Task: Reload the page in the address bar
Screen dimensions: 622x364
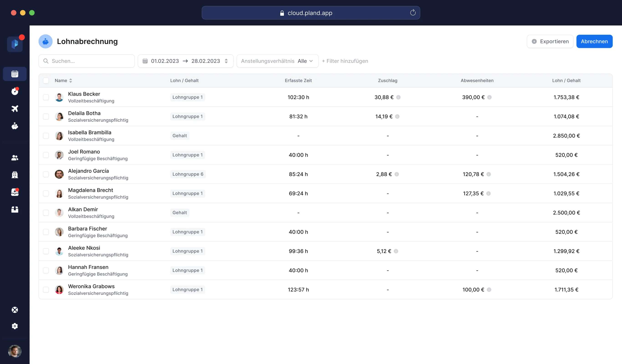Action: click(413, 13)
